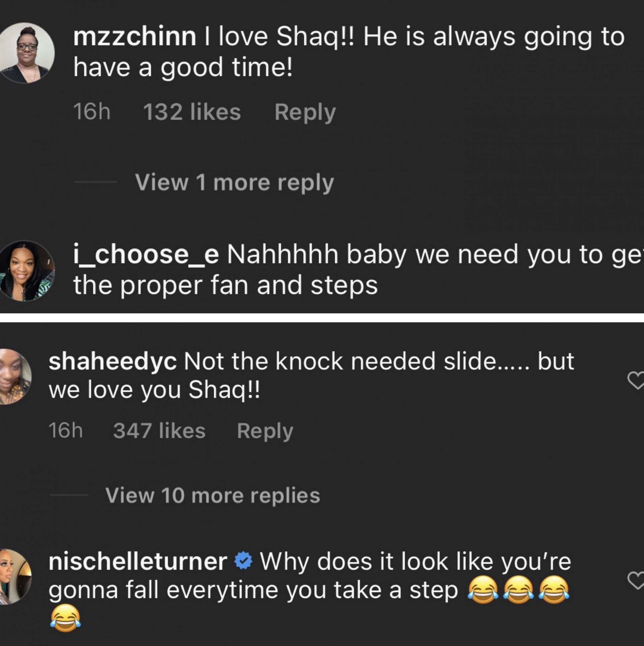Click the lone laughing emoji on the last line
Image resolution: width=644 pixels, height=646 pixels.
point(65,617)
